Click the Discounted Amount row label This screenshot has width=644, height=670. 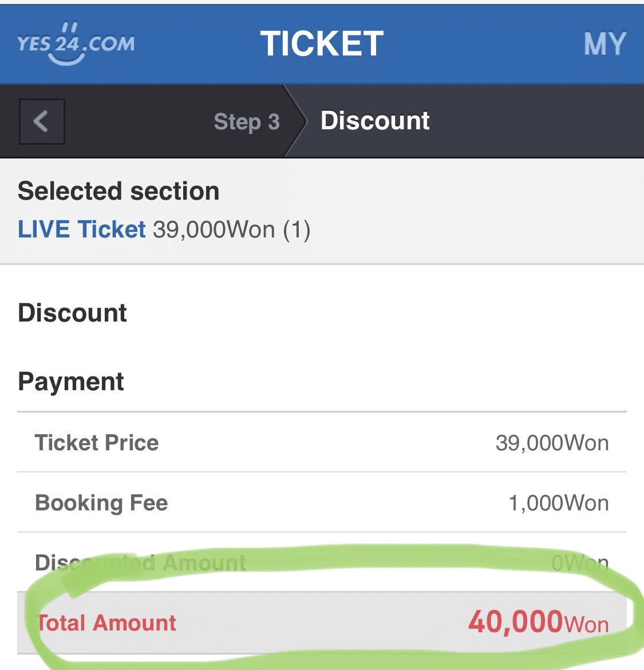coord(140,563)
